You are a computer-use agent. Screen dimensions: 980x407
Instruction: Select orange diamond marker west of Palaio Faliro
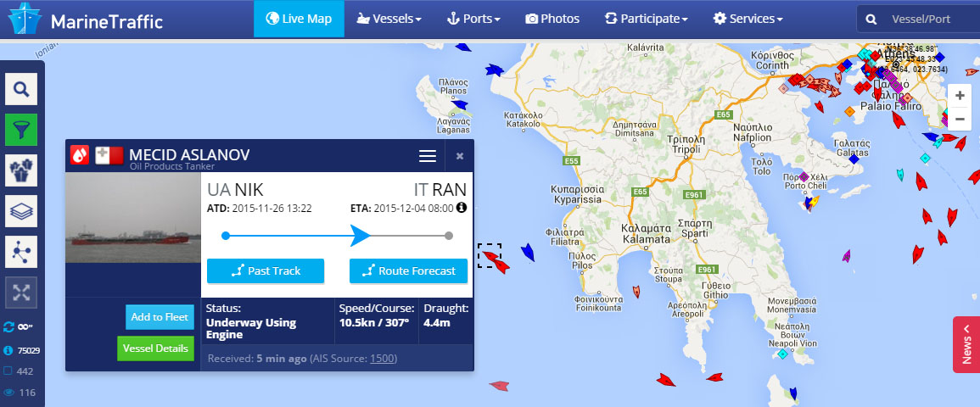point(849,111)
